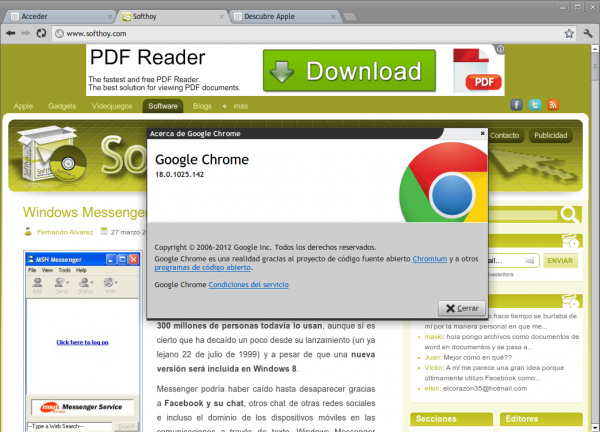Click the Softhoy search field
600x432 pixels.
pyautogui.click(x=522, y=215)
